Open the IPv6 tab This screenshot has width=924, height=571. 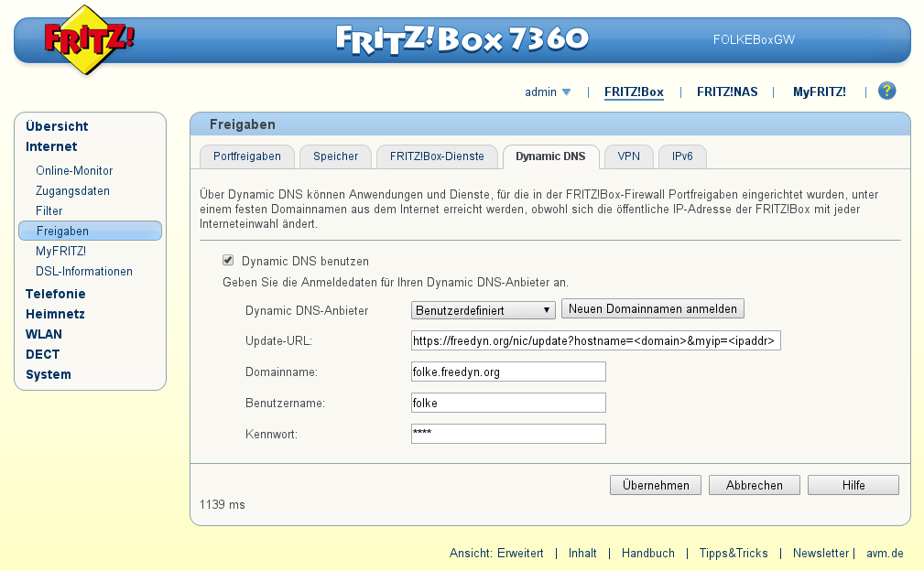[682, 156]
